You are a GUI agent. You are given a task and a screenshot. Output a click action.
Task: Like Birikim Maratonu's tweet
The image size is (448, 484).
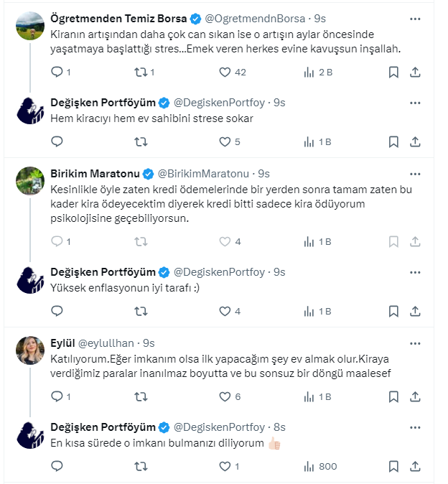(225, 242)
